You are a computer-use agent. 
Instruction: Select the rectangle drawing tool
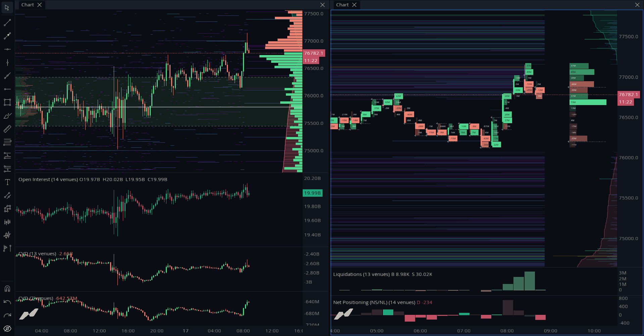pos(7,102)
